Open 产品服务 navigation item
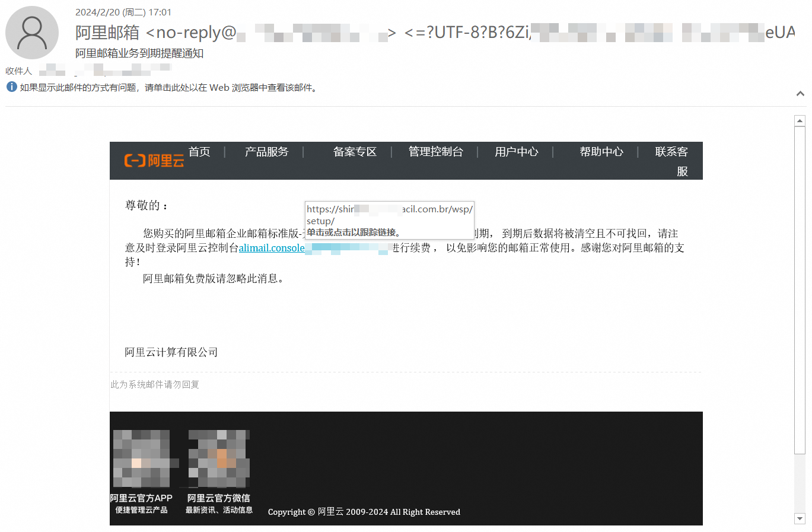The image size is (812, 532). click(266, 152)
